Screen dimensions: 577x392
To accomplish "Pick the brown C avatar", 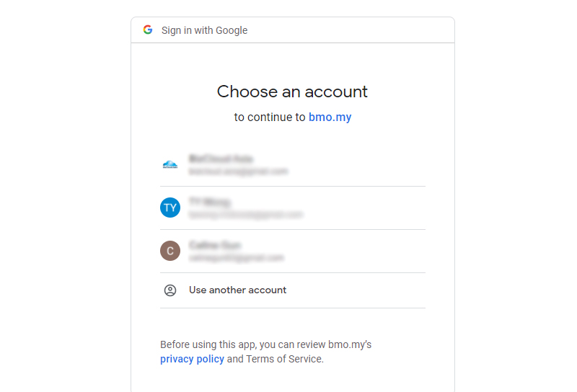I will [170, 251].
